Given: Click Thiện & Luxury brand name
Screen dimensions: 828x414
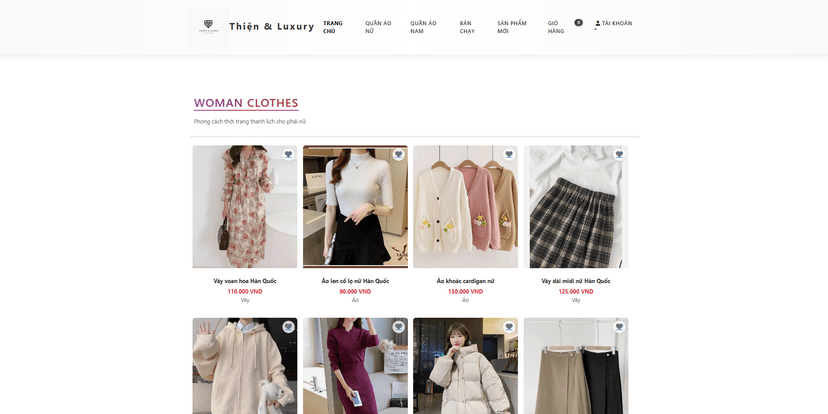Looking at the screenshot, I should tap(271, 26).
